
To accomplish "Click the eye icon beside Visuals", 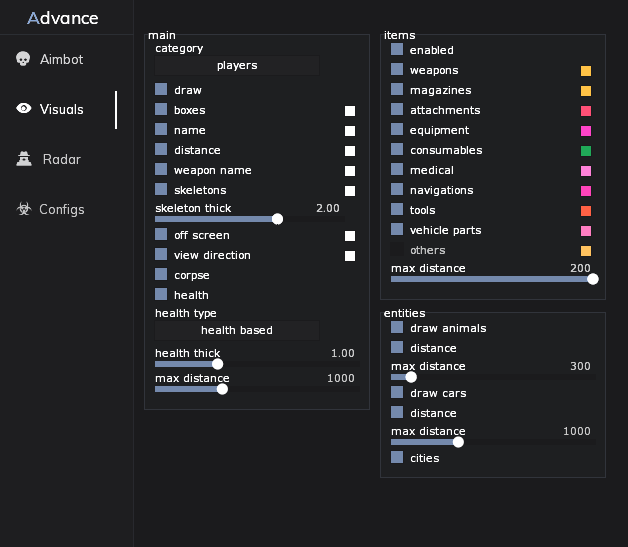I will pos(23,109).
